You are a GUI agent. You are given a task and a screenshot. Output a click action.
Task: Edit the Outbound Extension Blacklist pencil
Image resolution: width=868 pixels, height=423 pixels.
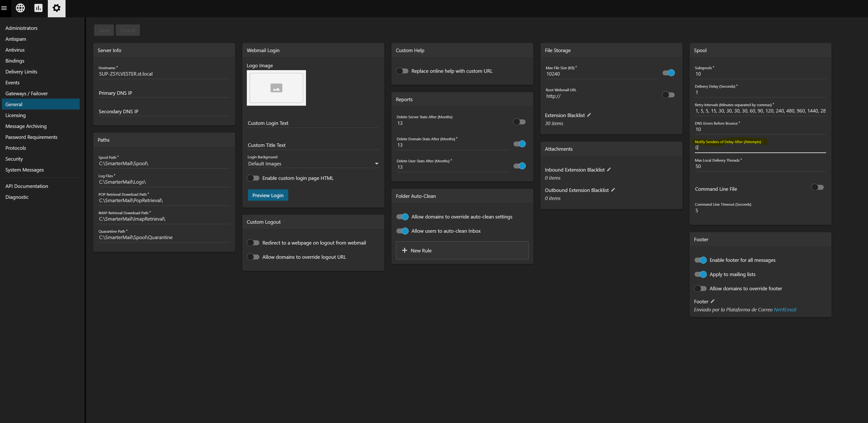(613, 190)
